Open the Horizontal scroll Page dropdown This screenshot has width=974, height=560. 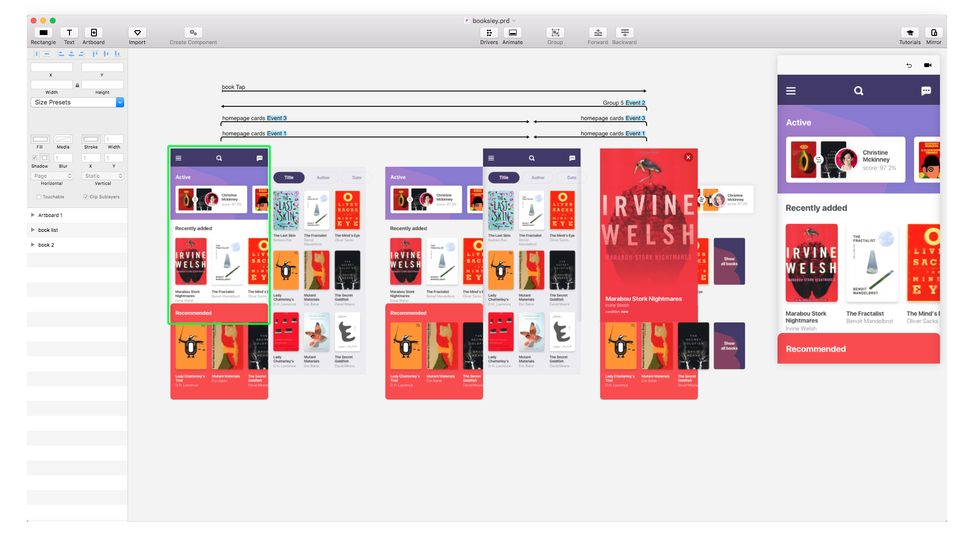click(x=52, y=176)
